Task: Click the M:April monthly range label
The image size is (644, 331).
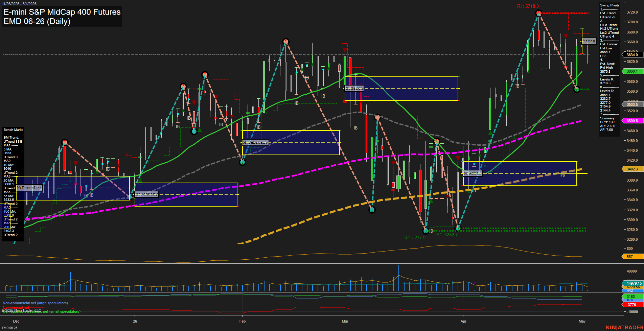Action: pos(473,173)
